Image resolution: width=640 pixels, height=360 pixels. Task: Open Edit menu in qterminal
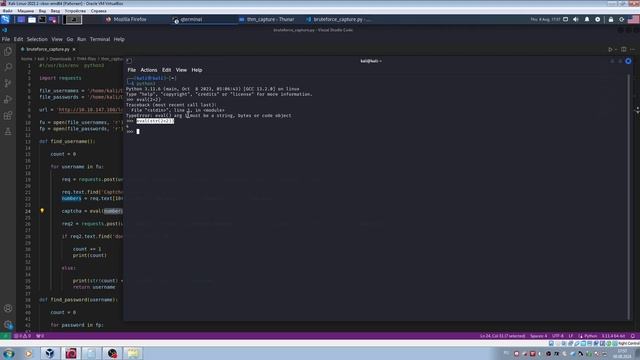pyautogui.click(x=167, y=70)
